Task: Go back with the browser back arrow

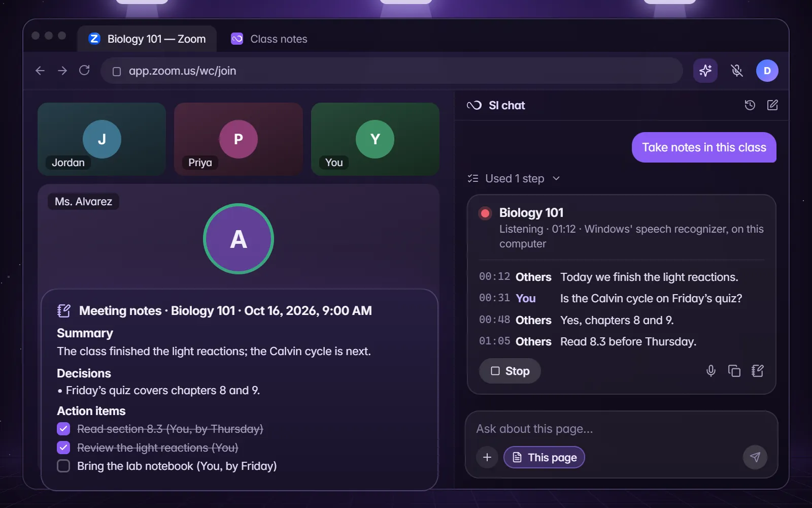Action: point(40,71)
